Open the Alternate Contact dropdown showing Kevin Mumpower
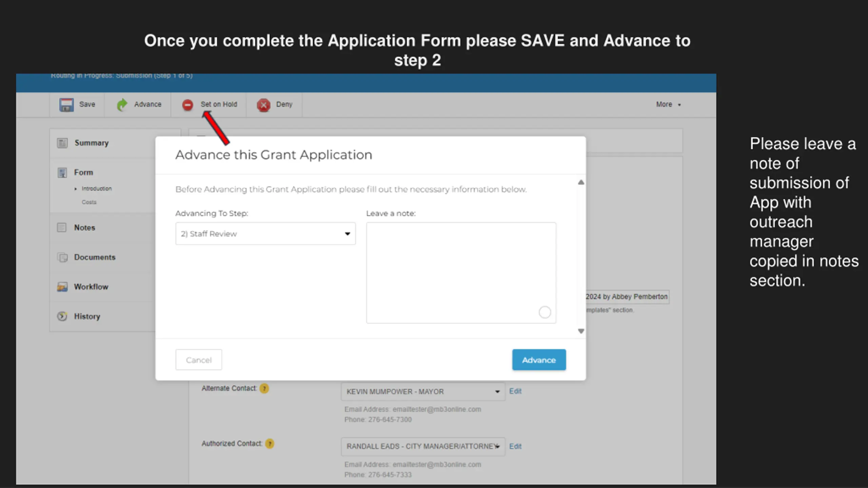Image resolution: width=868 pixels, height=488 pixels. (423, 392)
